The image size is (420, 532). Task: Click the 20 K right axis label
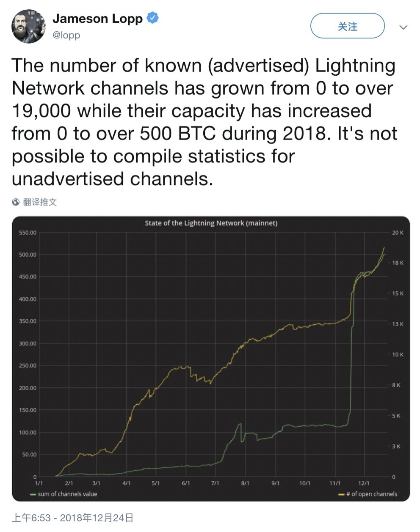(x=398, y=233)
